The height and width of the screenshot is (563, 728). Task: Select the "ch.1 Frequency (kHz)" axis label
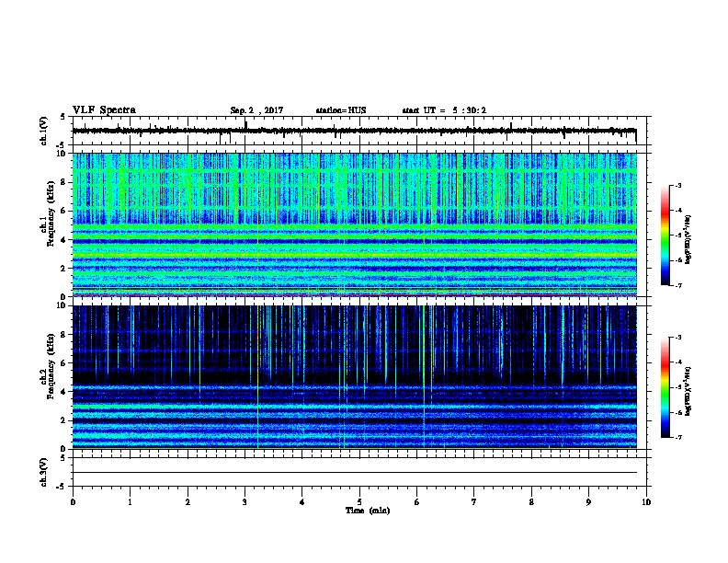pyautogui.click(x=47, y=214)
